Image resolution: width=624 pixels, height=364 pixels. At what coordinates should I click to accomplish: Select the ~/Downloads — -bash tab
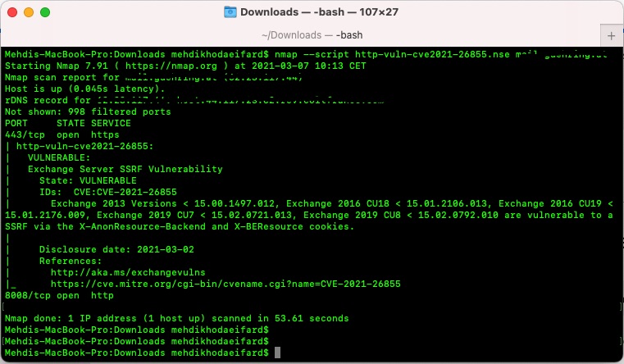312,35
